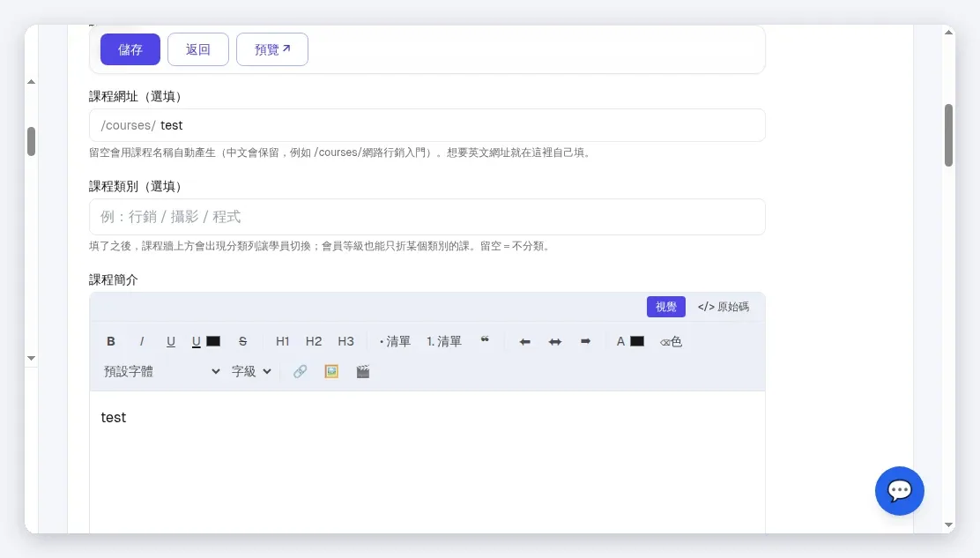
Task: Click the left panel scroll down arrow
Action: 31,358
